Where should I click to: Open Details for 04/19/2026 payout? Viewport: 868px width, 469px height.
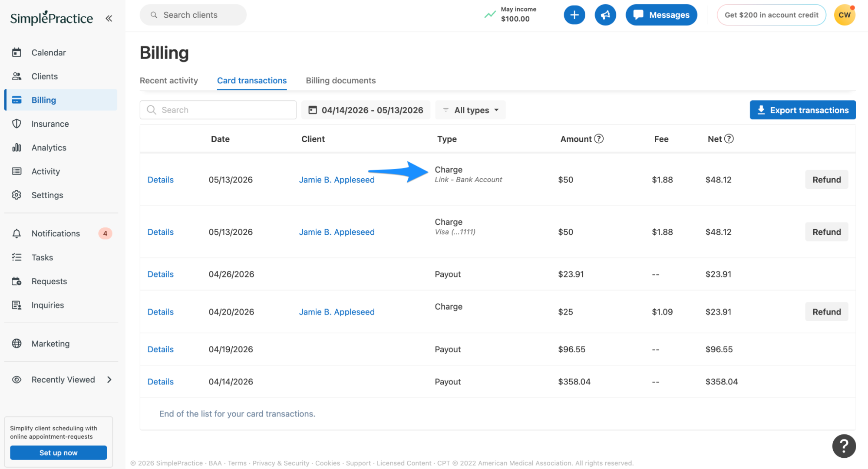(161, 349)
